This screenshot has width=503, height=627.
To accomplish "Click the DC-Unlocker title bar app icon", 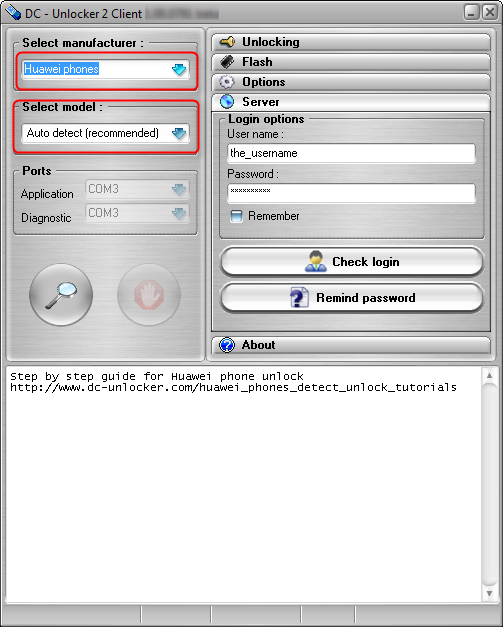I will coord(12,12).
